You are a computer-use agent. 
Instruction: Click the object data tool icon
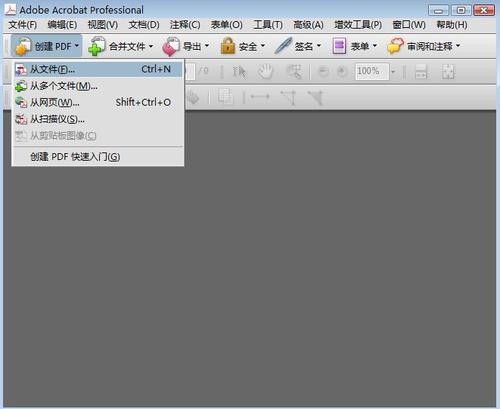pyautogui.click(x=225, y=97)
